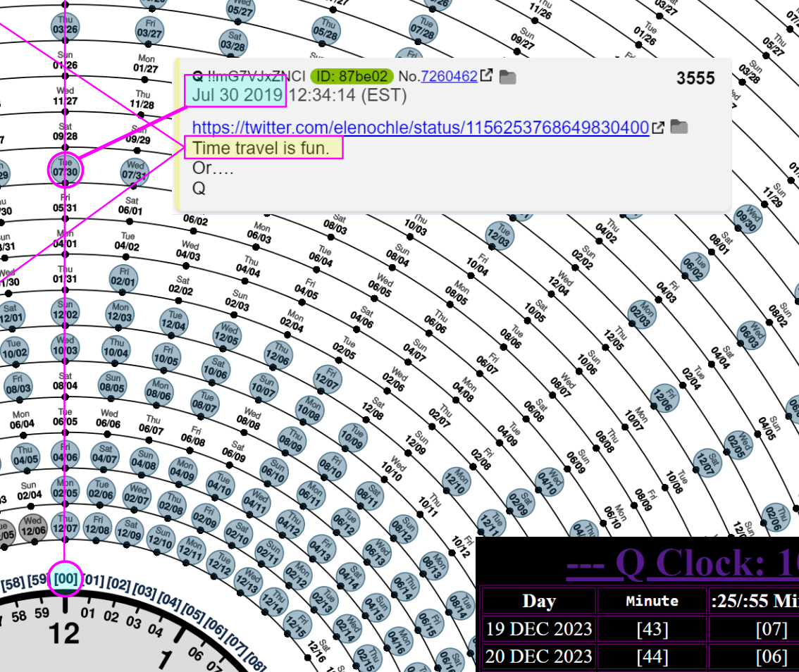
Task: Select the Sat 10/06 date node
Action: (x=216, y=370)
